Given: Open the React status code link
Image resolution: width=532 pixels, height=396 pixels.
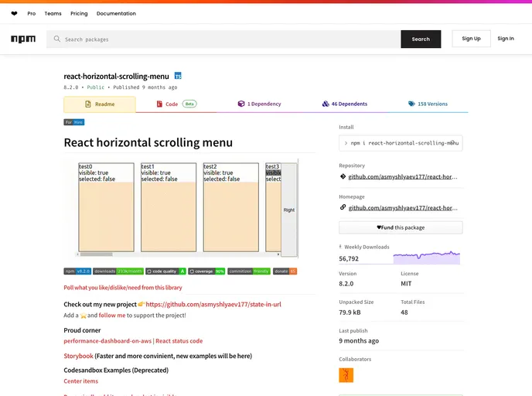Looking at the screenshot, I should point(179,341).
